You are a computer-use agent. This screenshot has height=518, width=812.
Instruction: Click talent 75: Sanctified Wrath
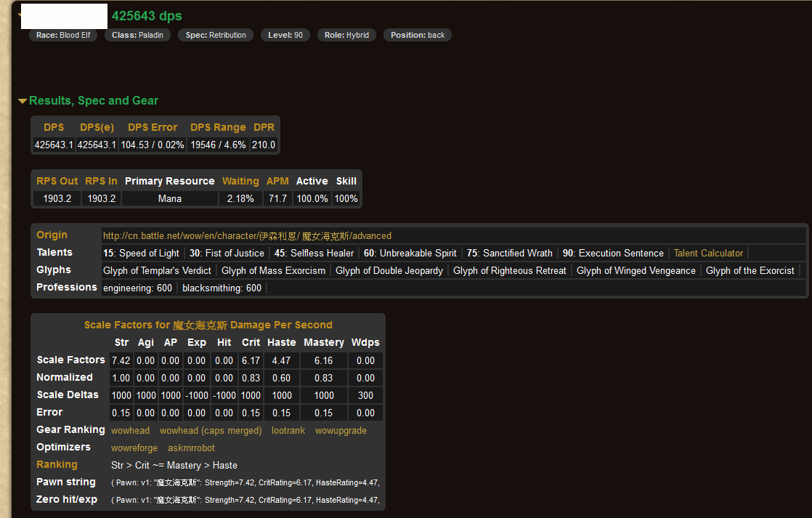(x=510, y=254)
